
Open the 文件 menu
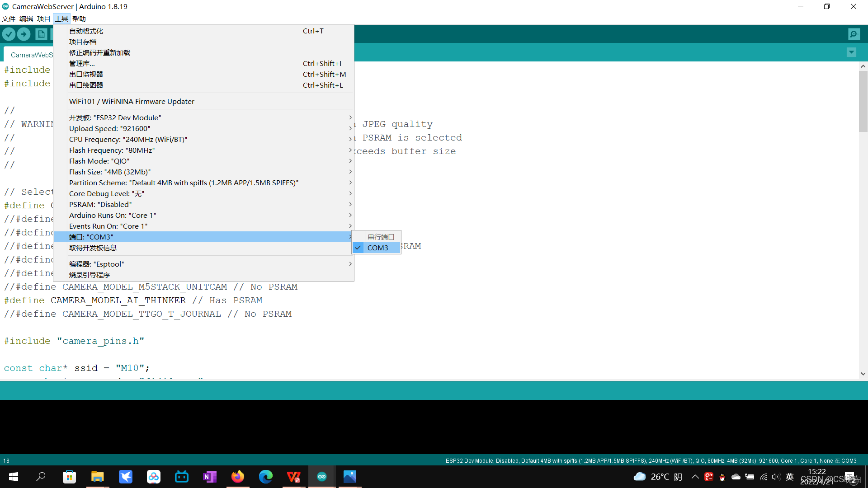tap(9, 19)
